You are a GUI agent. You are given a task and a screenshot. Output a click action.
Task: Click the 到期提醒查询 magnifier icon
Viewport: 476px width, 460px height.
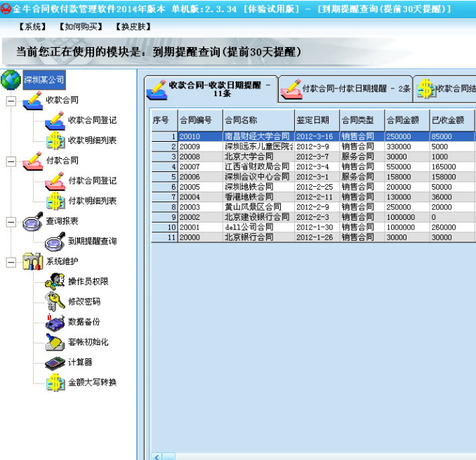[x=55, y=242]
